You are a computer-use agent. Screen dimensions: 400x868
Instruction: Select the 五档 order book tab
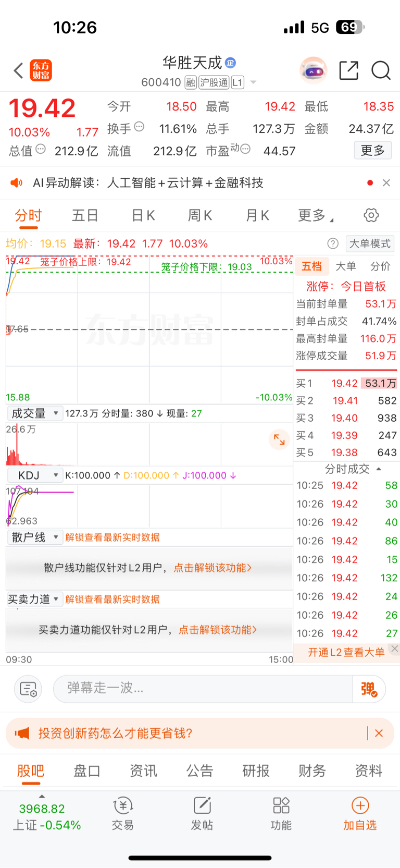pyautogui.click(x=311, y=266)
